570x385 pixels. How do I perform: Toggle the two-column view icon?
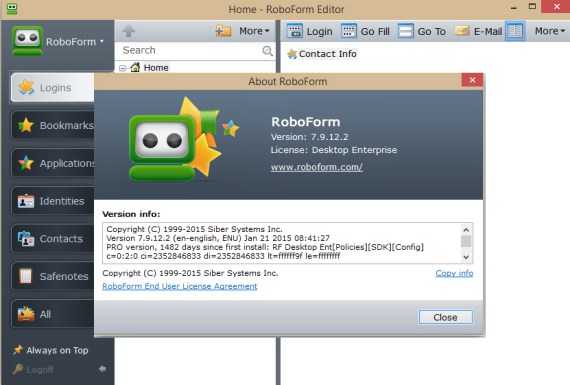515,31
